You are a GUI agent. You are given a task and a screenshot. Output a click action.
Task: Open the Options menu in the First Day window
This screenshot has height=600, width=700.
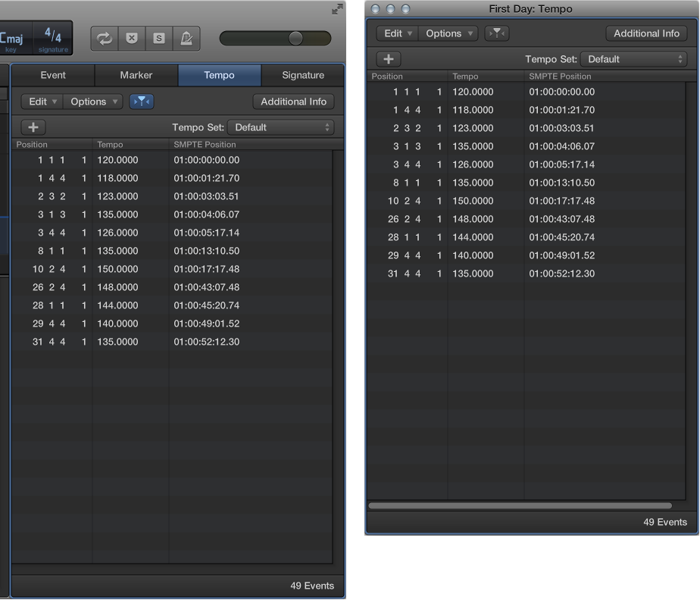point(448,33)
